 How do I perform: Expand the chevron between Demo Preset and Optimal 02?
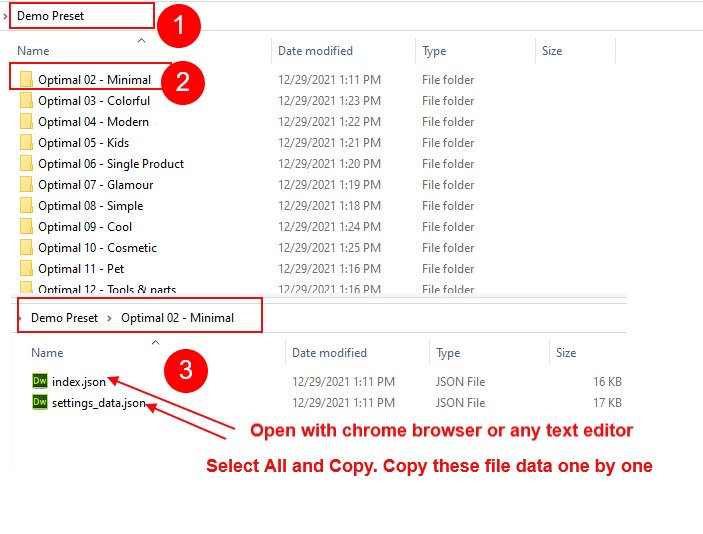tap(108, 318)
